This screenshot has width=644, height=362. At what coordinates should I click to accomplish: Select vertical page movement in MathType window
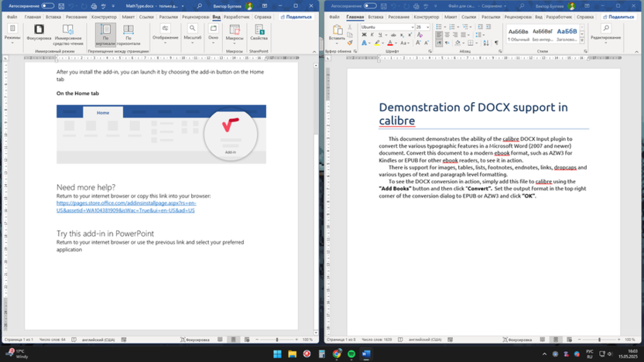tap(105, 35)
